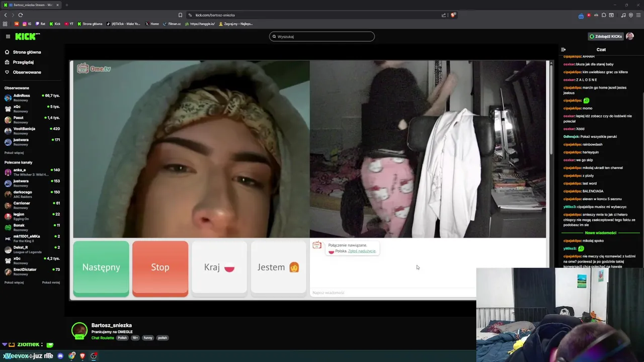Open Bonak recommended channel
Screen dimensions: 644x362
(32, 227)
